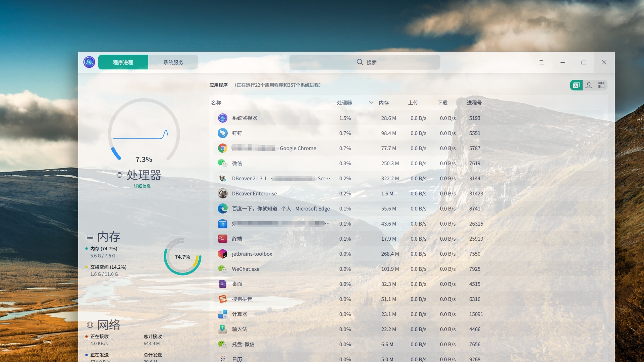Open 详细信息 link under processor
The image size is (644, 362).
pyautogui.click(x=142, y=186)
